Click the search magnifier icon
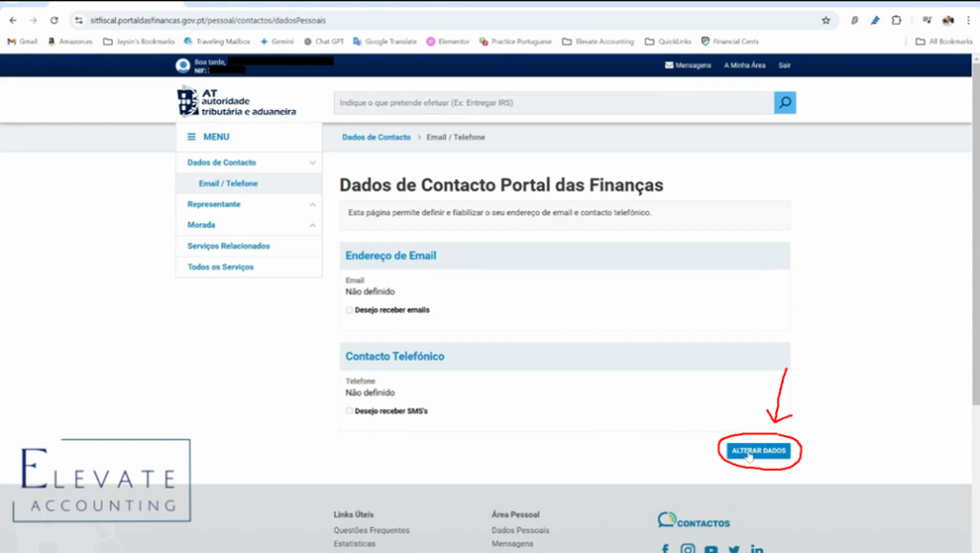980x553 pixels. pos(784,102)
